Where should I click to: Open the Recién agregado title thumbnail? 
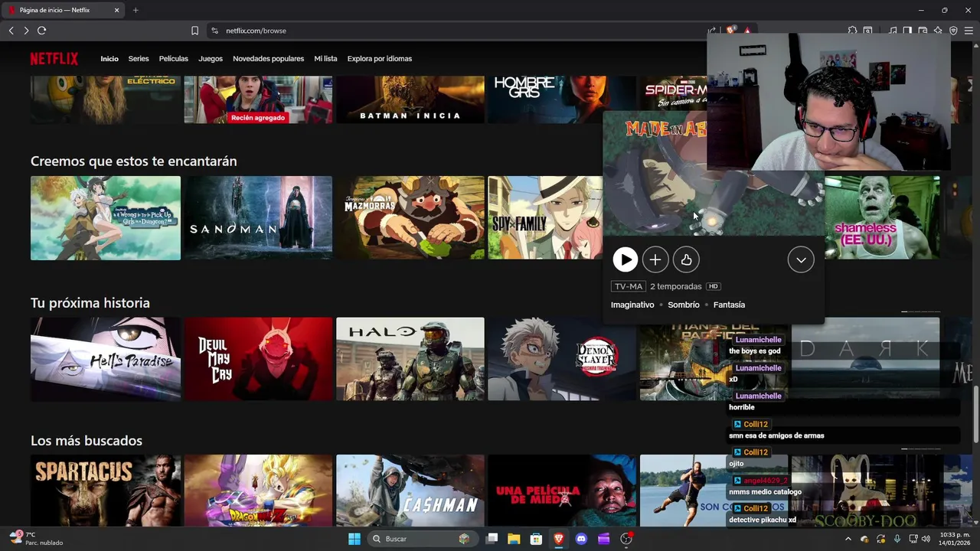(258, 99)
